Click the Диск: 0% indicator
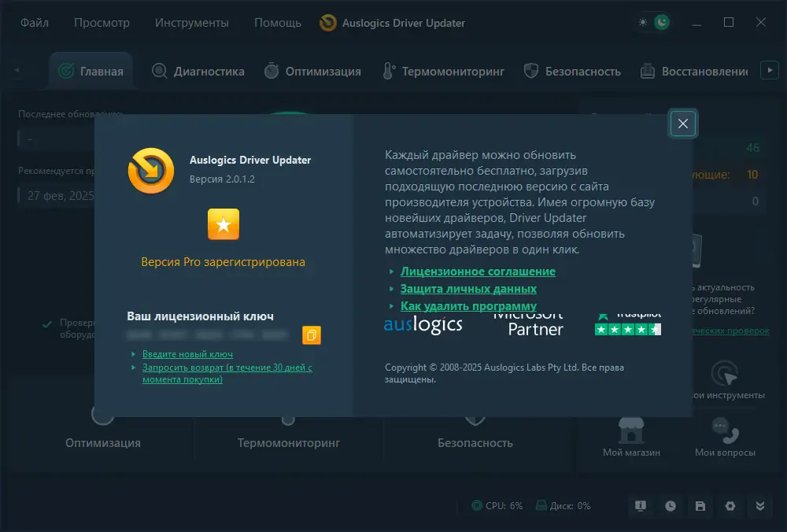787x532 pixels. [x=563, y=506]
